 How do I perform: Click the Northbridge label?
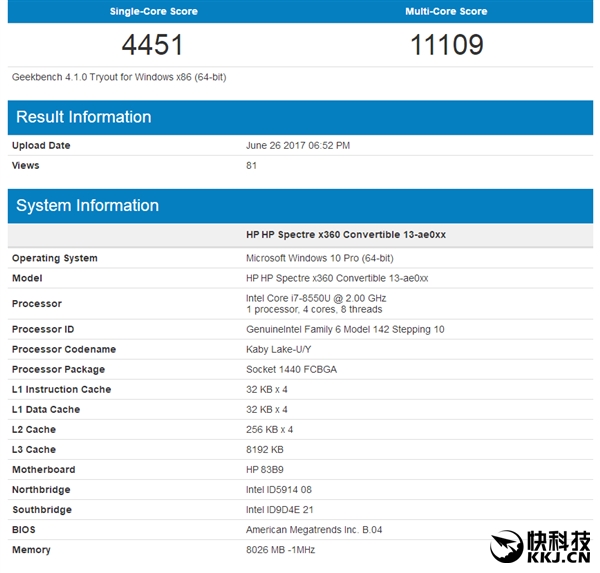[41, 490]
